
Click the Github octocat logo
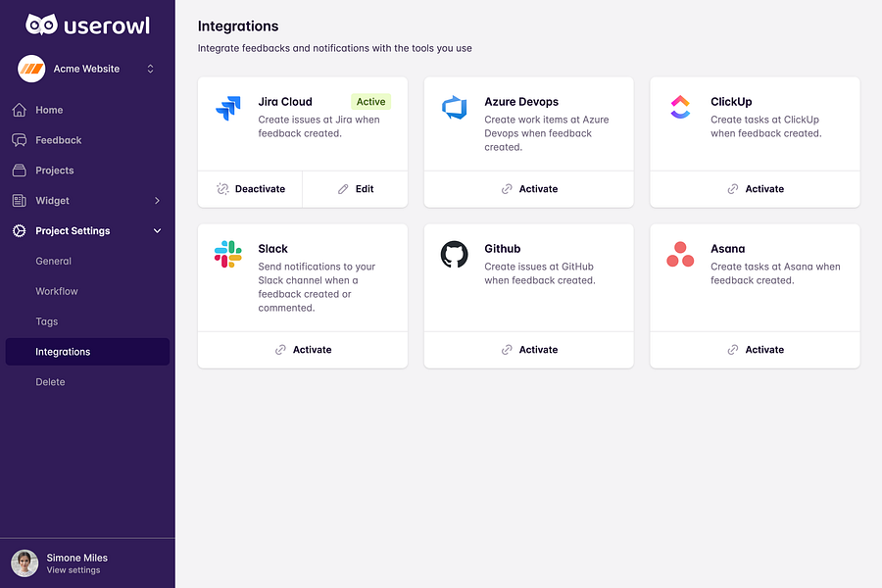(x=455, y=255)
